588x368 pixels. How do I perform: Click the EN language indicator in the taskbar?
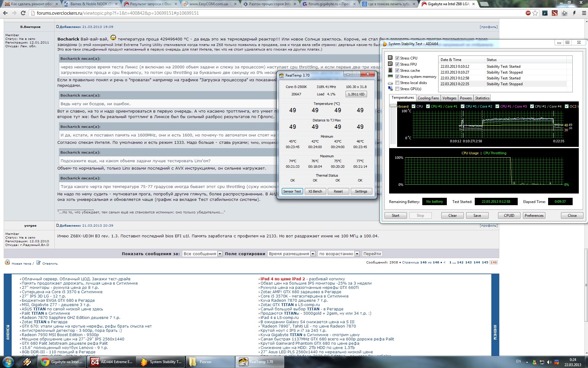point(518,361)
